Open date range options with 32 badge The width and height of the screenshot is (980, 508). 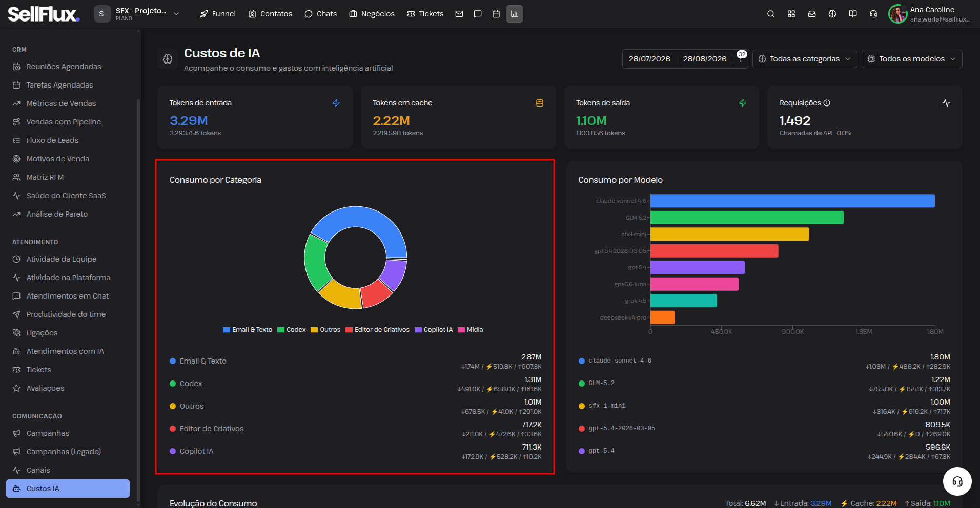(741, 59)
